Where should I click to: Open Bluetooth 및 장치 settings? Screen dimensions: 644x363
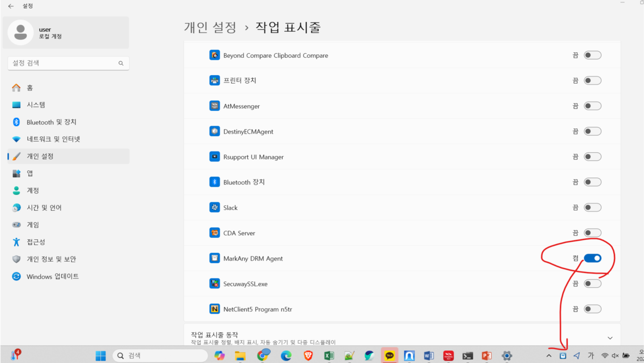(69, 122)
